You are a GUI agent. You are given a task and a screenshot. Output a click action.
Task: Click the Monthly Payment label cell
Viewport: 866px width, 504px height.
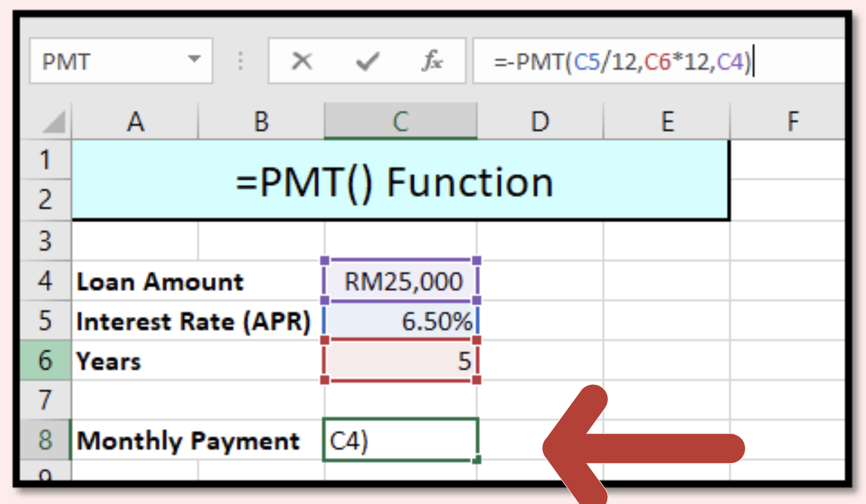pos(198,440)
